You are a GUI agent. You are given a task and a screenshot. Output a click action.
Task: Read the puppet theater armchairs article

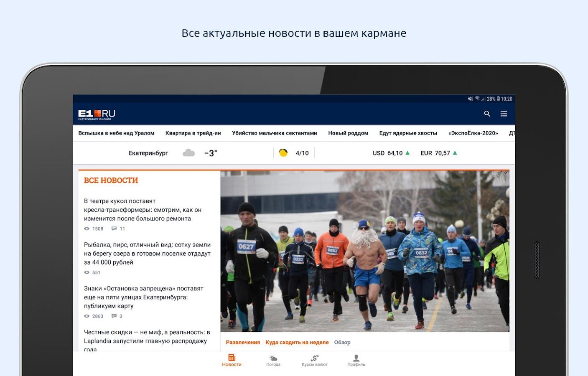click(x=143, y=210)
